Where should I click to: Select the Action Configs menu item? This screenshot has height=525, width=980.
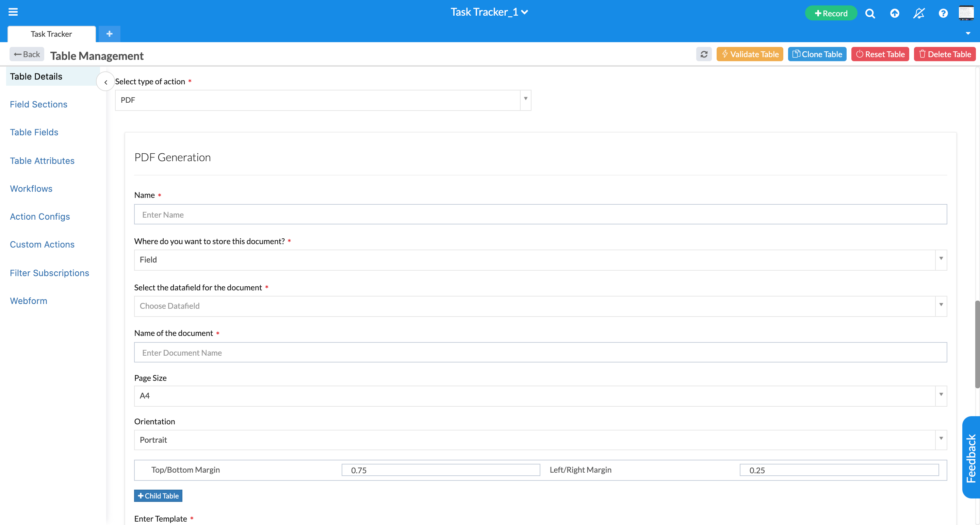point(40,216)
